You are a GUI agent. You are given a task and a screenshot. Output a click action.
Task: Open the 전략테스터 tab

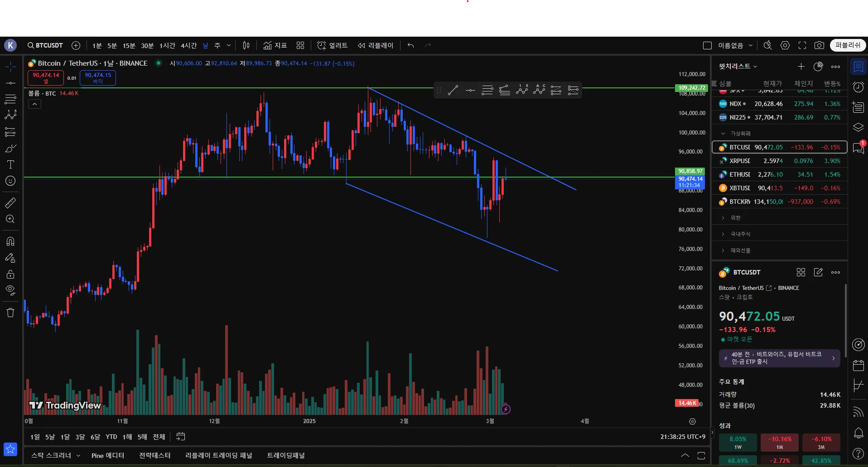coord(155,456)
